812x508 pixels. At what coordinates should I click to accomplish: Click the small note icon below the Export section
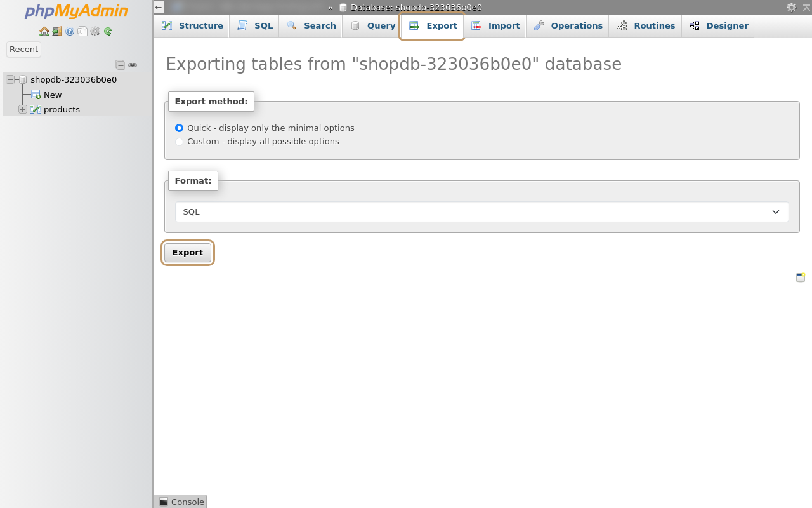[x=801, y=277]
